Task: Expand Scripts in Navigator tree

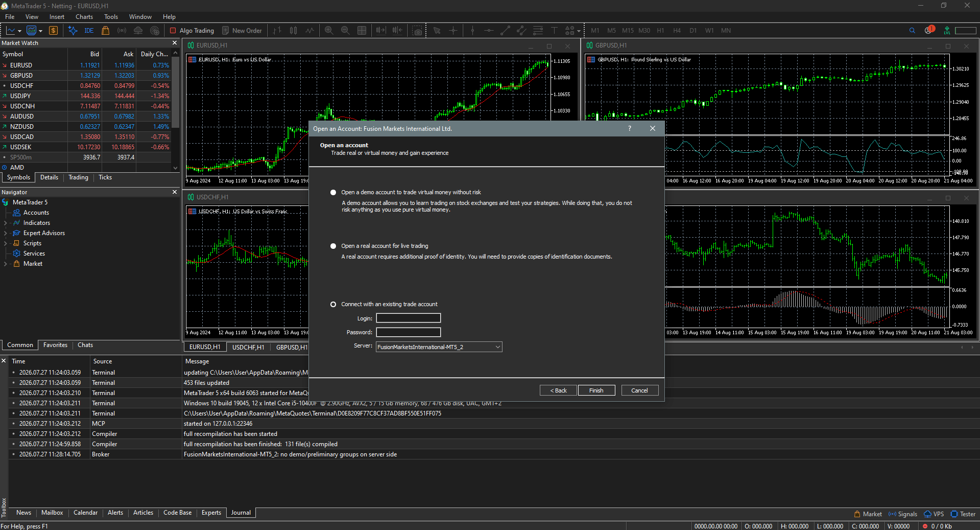Action: click(x=6, y=244)
